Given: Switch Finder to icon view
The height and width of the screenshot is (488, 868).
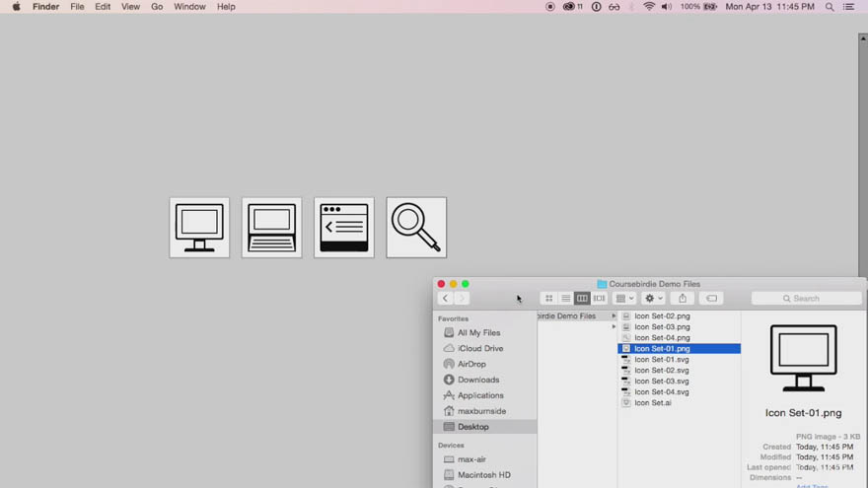Looking at the screenshot, I should pos(548,298).
